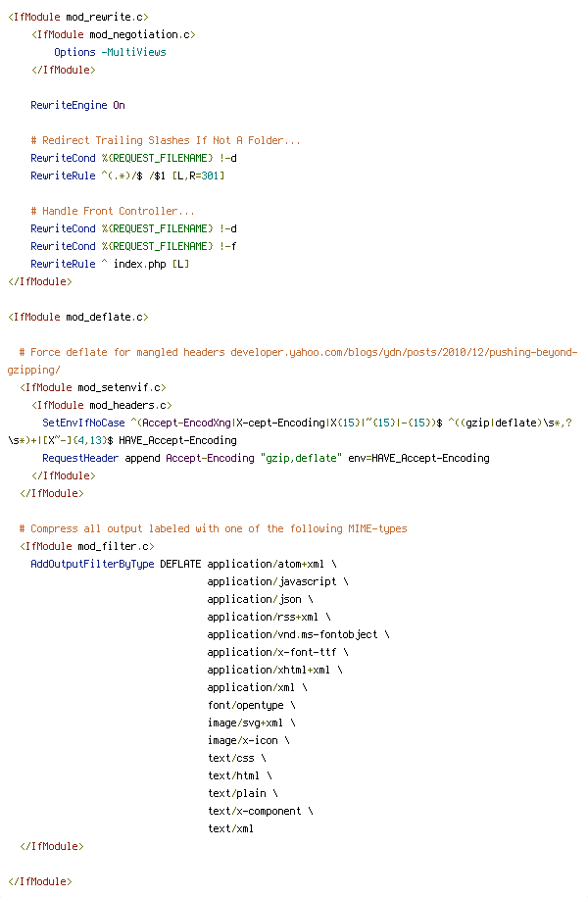Select the Compress all output MIME-types comment
This screenshot has width=588, height=898.
click(213, 528)
